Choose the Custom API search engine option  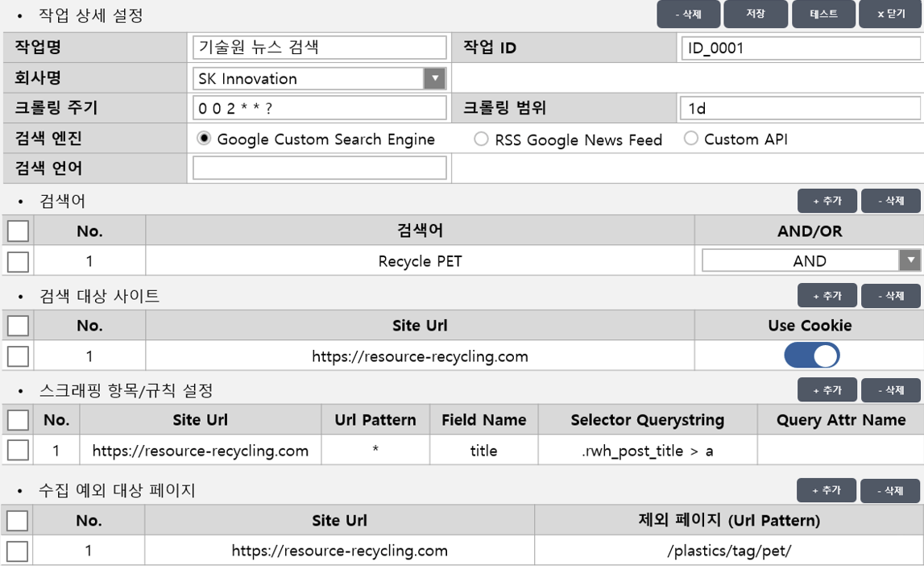click(690, 139)
